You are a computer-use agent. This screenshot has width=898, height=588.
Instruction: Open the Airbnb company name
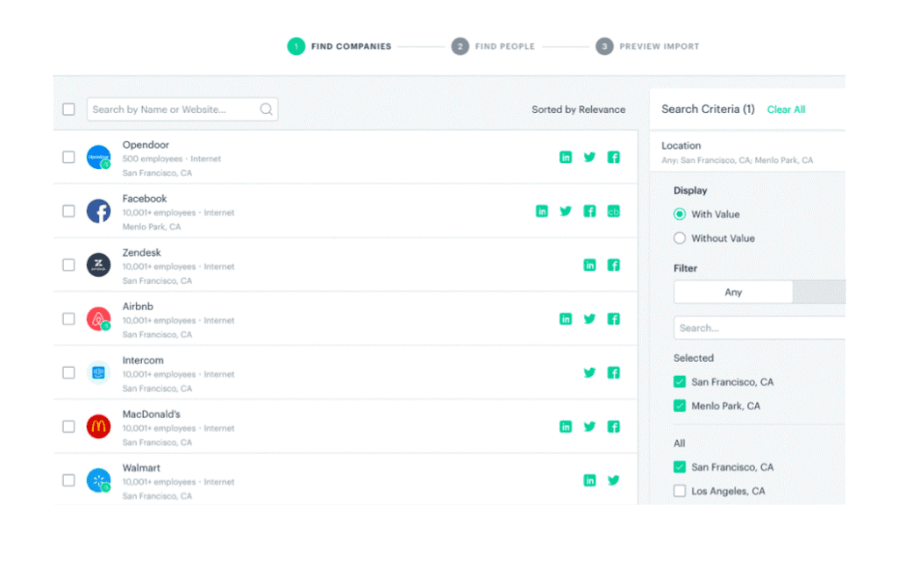pyautogui.click(x=138, y=307)
